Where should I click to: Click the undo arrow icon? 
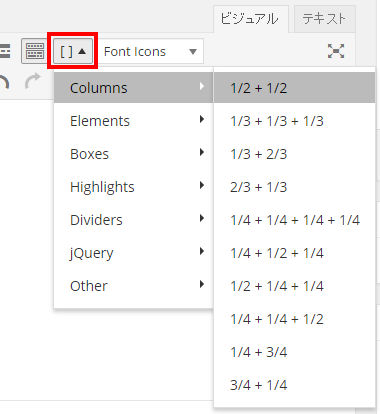(x=4, y=81)
